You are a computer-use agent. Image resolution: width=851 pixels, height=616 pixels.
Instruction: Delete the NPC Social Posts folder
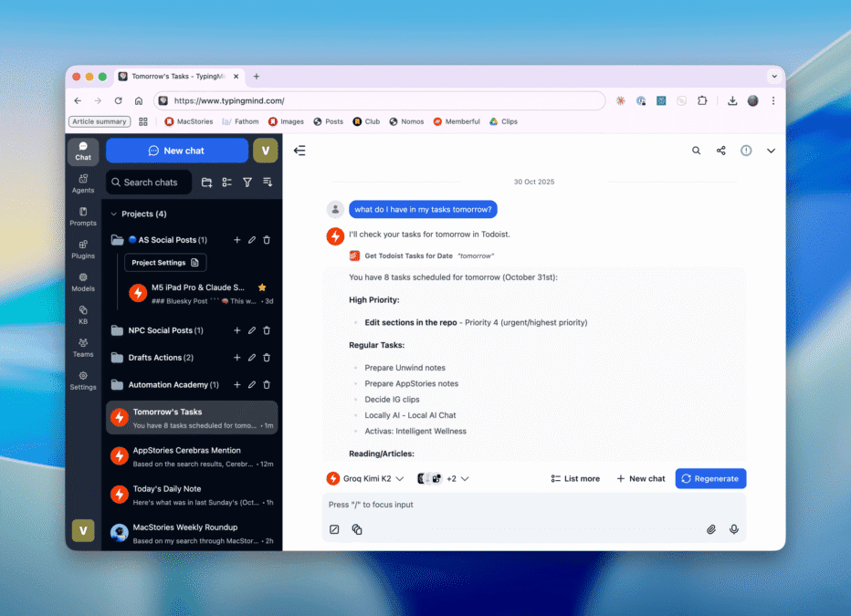[267, 330]
